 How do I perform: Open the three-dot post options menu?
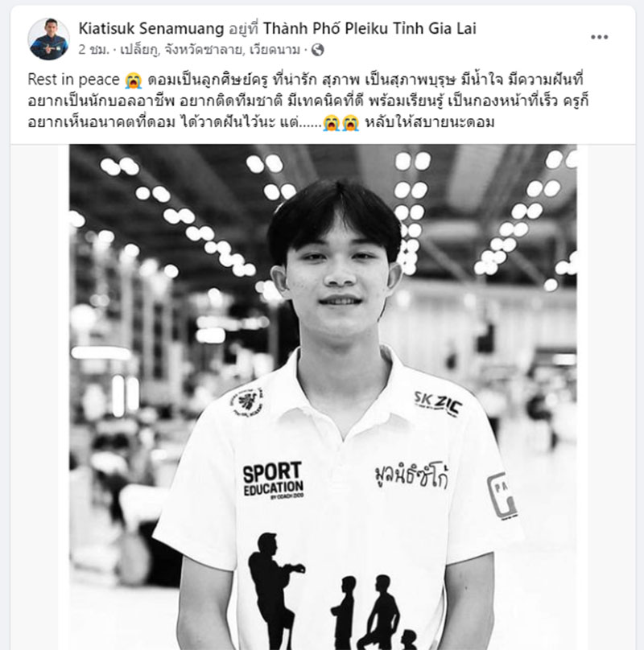pos(599,37)
